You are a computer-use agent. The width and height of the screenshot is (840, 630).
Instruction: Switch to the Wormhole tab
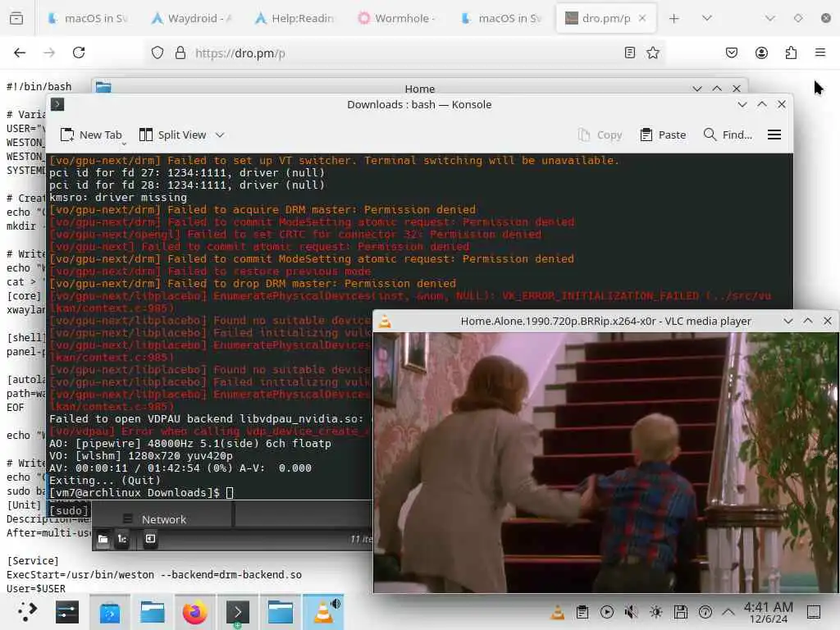(398, 18)
